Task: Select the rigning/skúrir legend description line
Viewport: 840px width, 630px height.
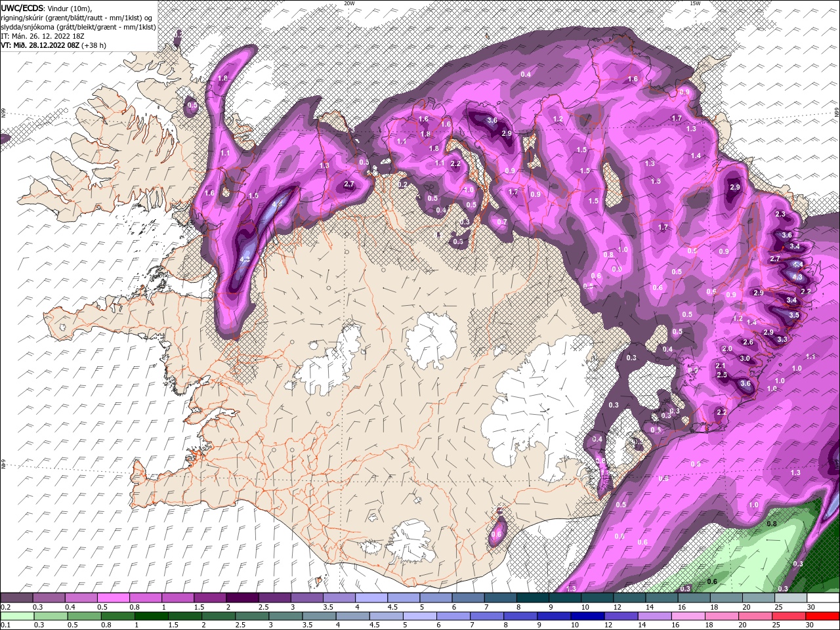Action: tap(76, 17)
